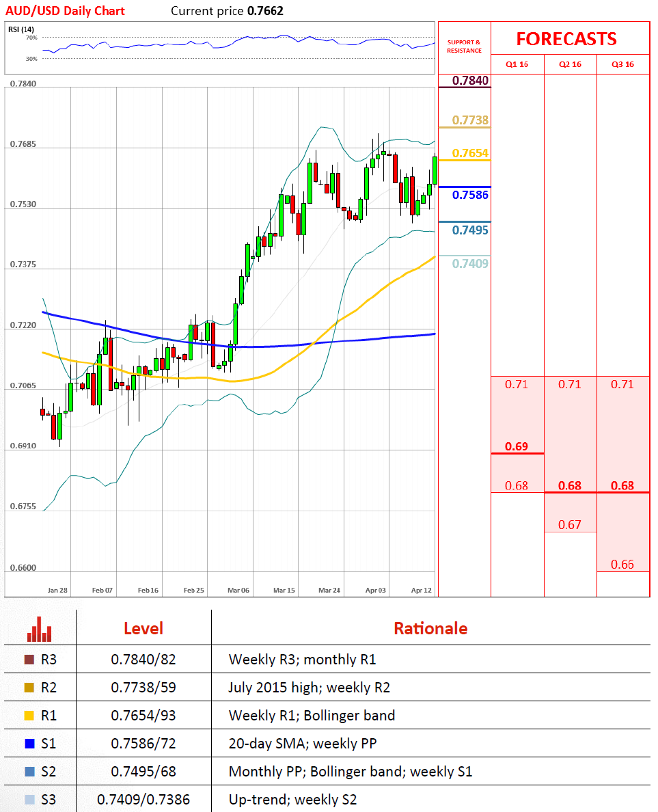Screen dimensions: 658x812
Task: Click the S1 blue color swatch
Action: click(29, 743)
